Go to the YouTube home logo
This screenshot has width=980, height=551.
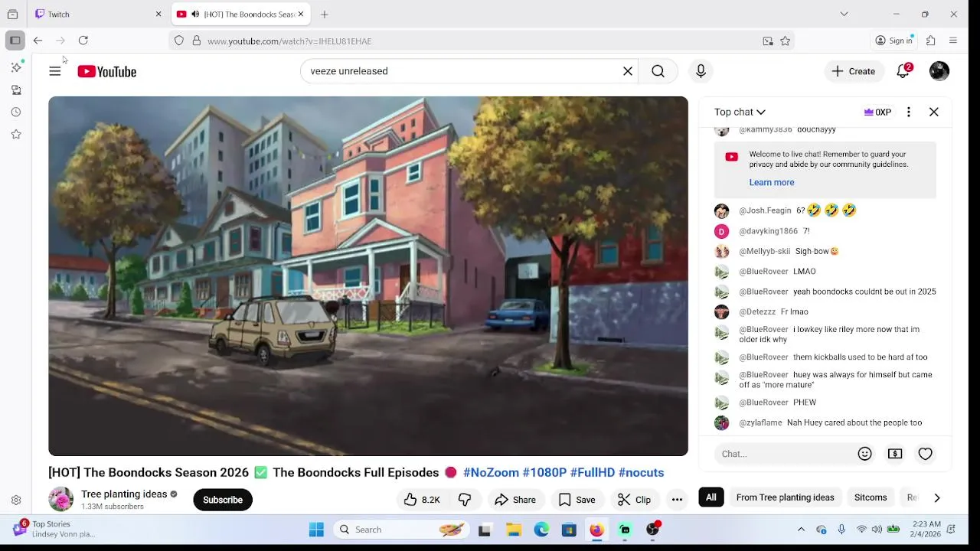click(107, 71)
